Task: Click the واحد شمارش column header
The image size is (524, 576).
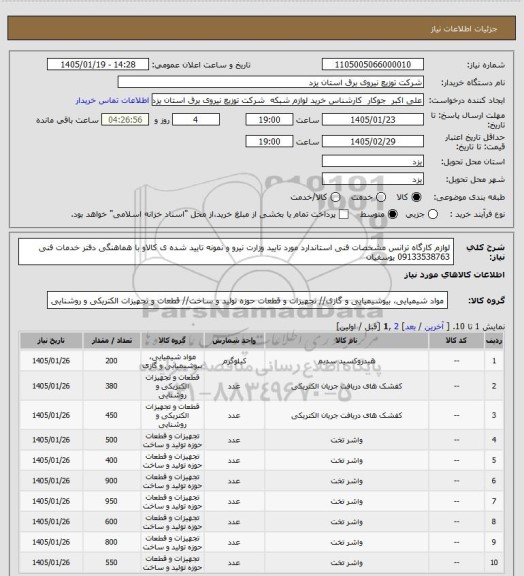Action: point(234,341)
